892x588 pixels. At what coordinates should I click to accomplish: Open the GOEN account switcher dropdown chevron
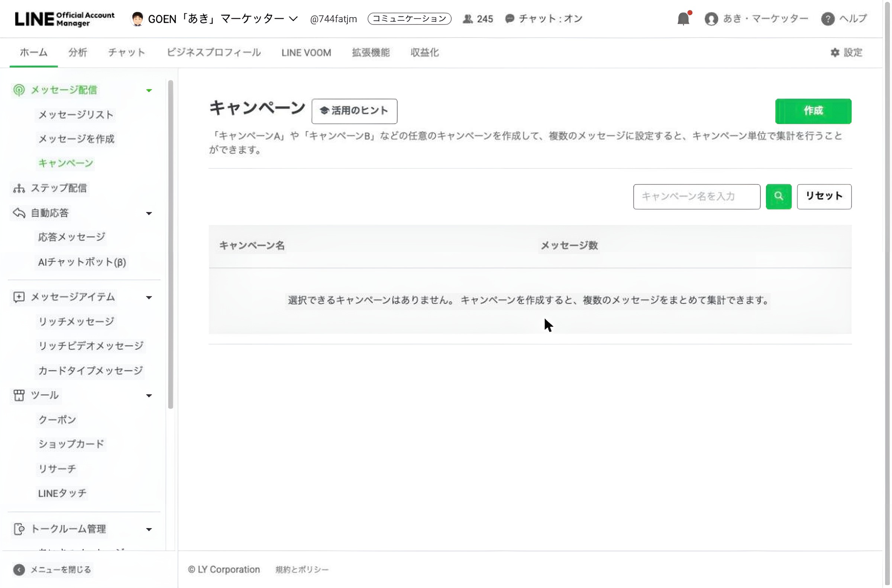coord(293,19)
